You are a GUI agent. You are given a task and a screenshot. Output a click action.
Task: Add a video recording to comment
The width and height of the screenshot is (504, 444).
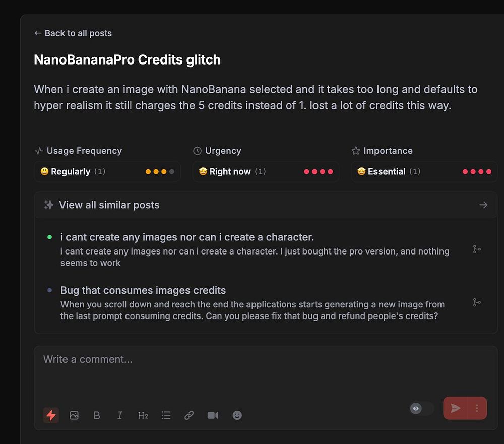(213, 415)
